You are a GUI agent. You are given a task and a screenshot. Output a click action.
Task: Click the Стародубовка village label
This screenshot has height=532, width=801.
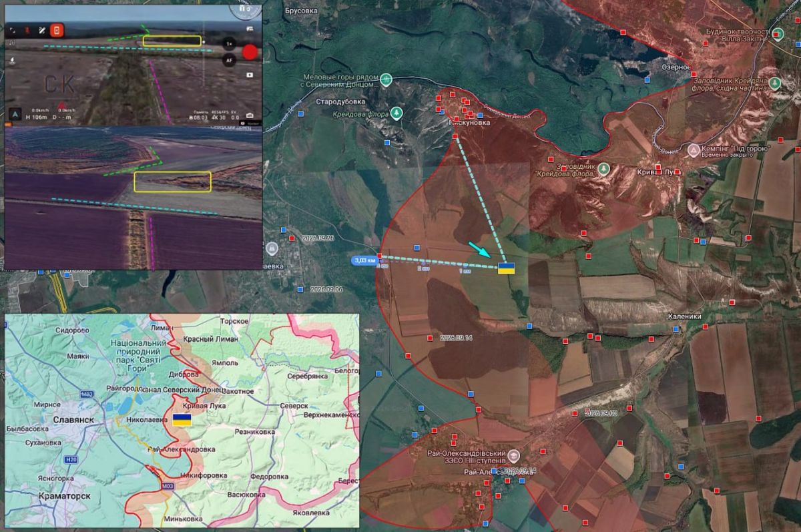(x=340, y=101)
